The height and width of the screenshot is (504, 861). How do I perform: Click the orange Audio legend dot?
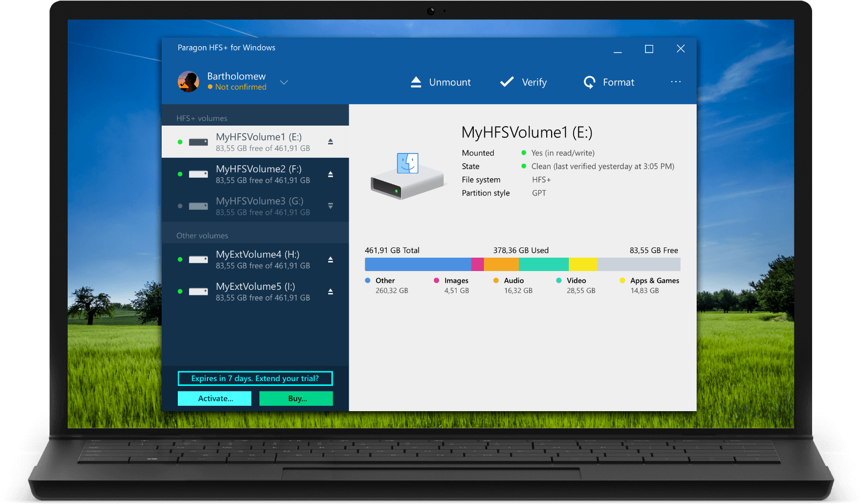click(496, 280)
